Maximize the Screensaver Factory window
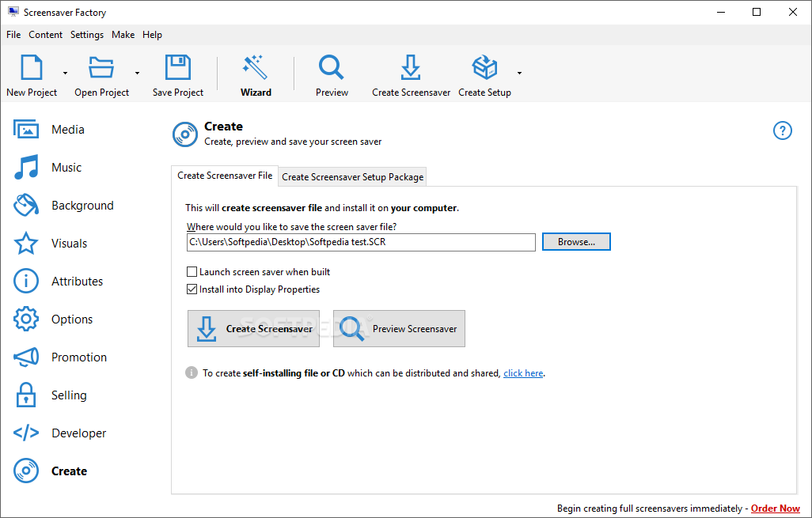Screen dimensions: 812x518 click(x=757, y=12)
